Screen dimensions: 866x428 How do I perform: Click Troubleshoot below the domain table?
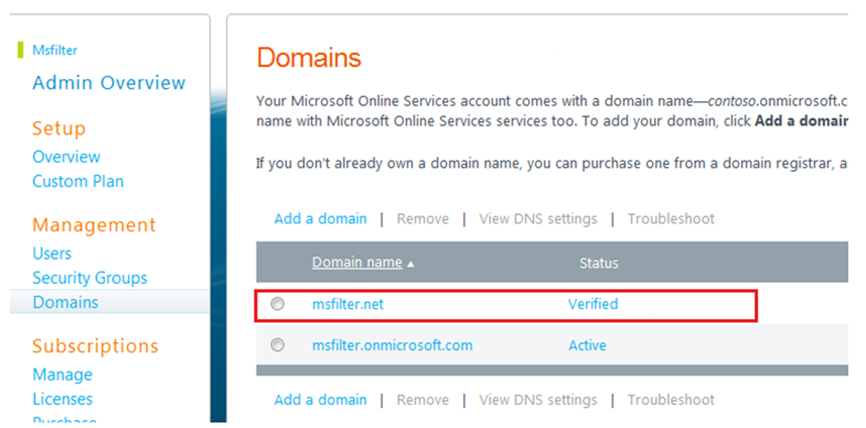click(670, 399)
